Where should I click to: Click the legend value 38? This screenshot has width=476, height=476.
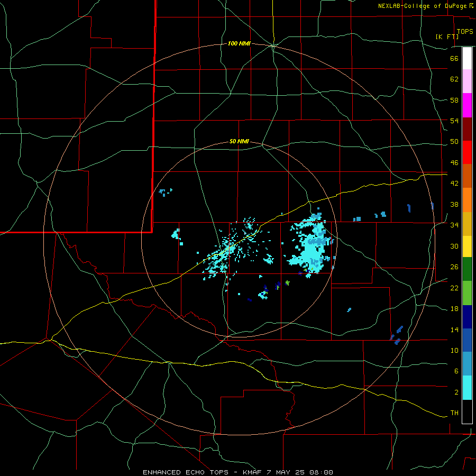pyautogui.click(x=454, y=205)
